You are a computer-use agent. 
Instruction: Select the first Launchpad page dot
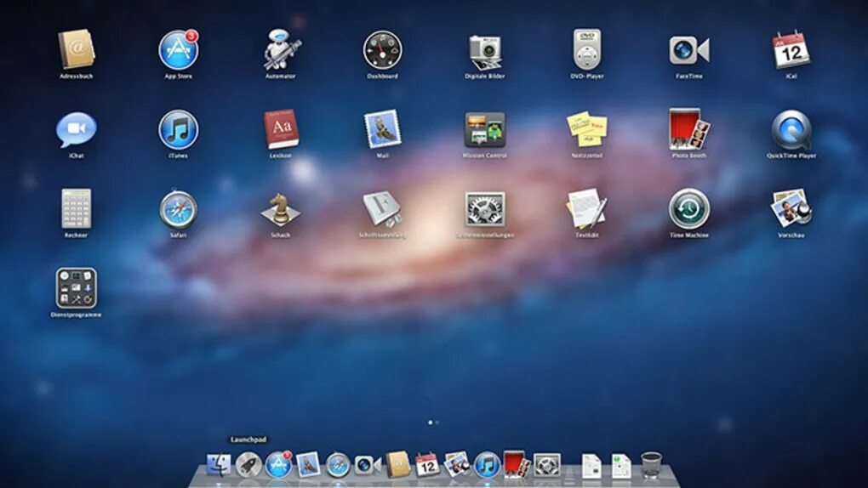430,423
